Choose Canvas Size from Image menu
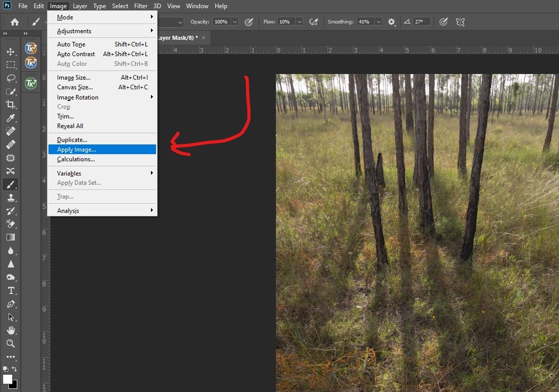This screenshot has width=559, height=392. coord(75,87)
